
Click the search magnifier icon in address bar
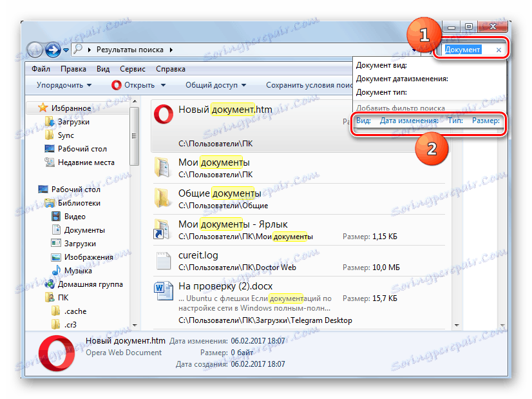(x=78, y=49)
